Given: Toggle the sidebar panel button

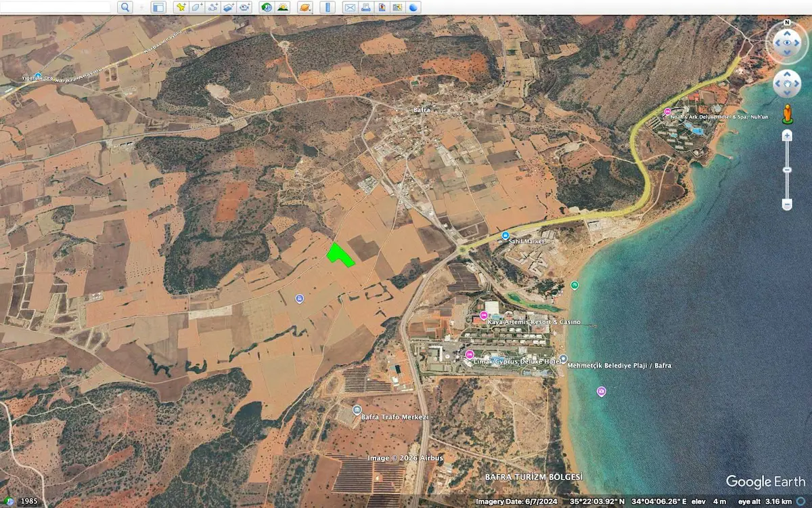Looking at the screenshot, I should [158, 7].
